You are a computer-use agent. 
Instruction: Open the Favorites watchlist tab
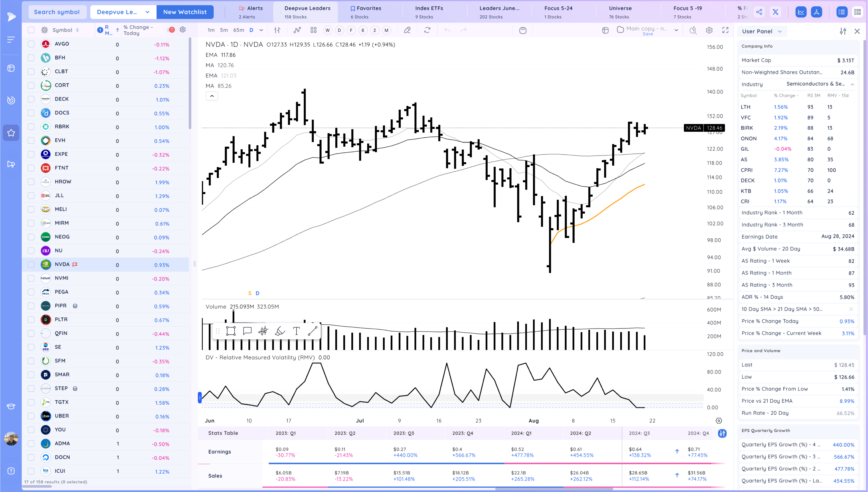(366, 12)
